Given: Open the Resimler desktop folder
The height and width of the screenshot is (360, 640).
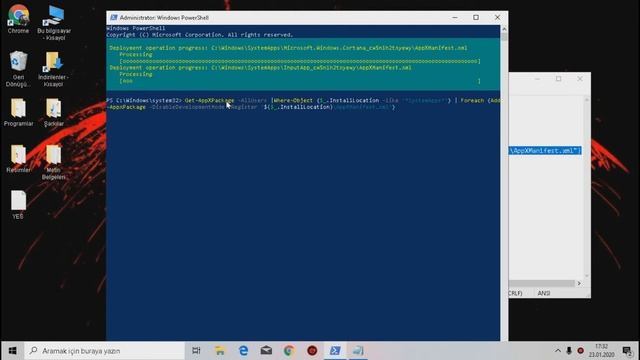Looking at the screenshot, I should (x=18, y=158).
